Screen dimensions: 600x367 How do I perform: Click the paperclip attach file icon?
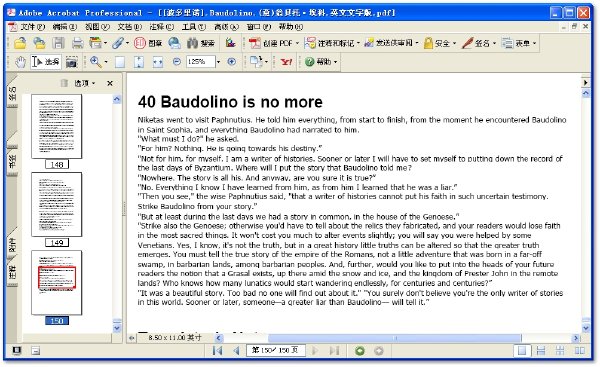tap(118, 43)
